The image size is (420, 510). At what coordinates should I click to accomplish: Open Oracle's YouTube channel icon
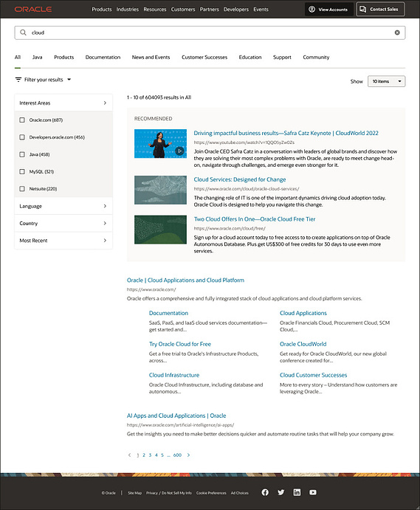(x=313, y=492)
